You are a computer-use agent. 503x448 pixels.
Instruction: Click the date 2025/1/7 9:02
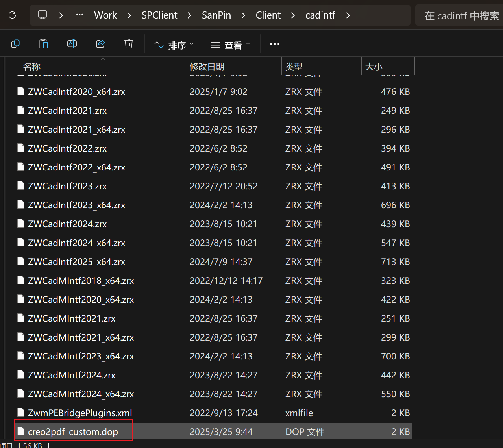point(218,91)
